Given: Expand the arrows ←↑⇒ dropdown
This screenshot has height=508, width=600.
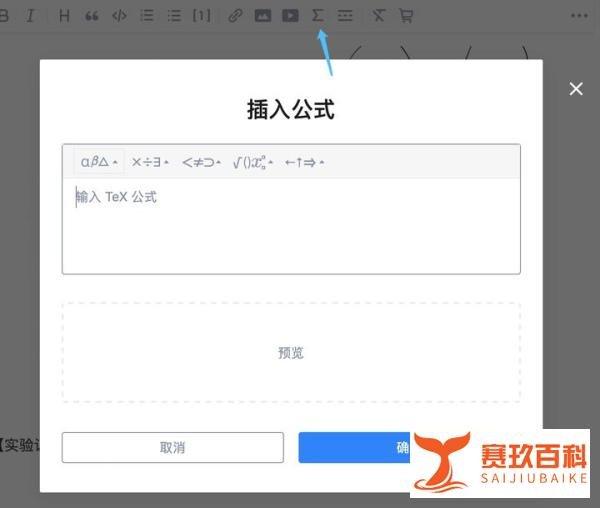Looking at the screenshot, I should pyautogui.click(x=305, y=162).
